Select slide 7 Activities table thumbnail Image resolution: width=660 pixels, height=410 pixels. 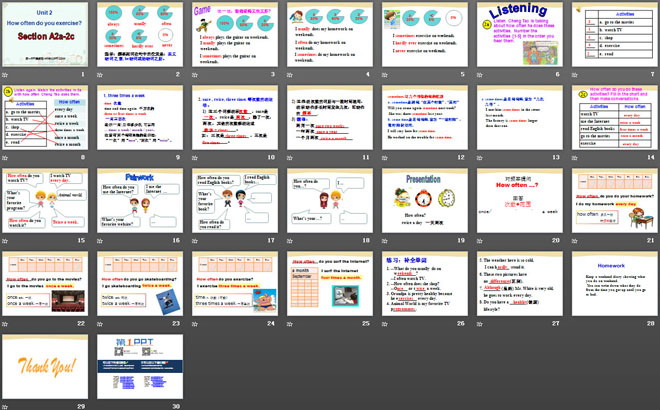click(615, 34)
